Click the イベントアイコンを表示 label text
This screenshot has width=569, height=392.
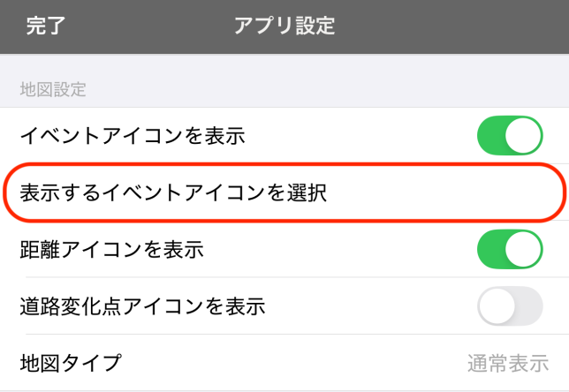pyautogui.click(x=132, y=135)
